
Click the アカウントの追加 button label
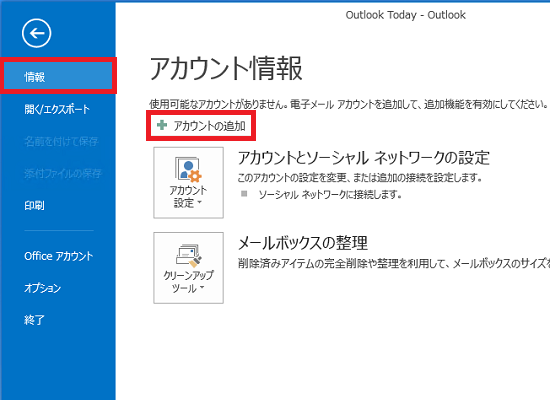[x=209, y=126]
